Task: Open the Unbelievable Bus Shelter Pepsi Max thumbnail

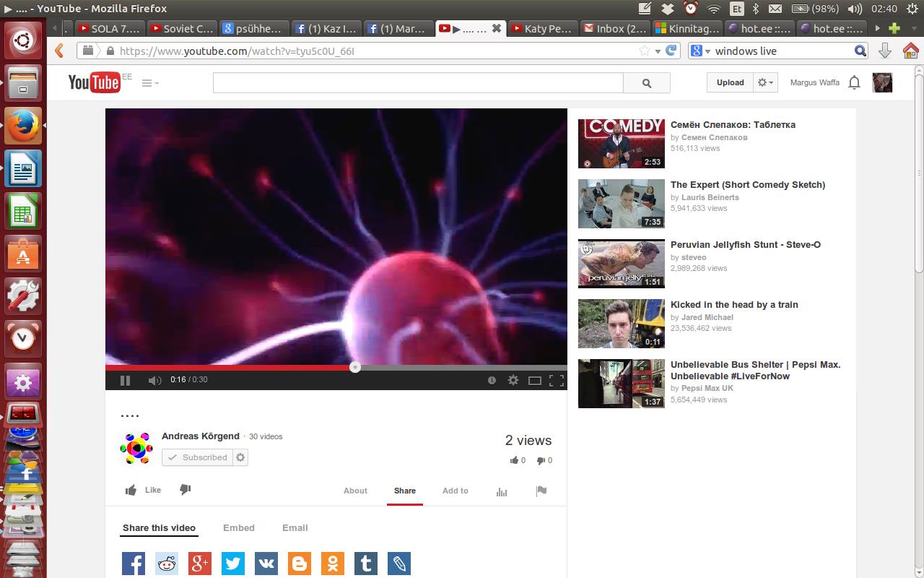Action: 622,384
